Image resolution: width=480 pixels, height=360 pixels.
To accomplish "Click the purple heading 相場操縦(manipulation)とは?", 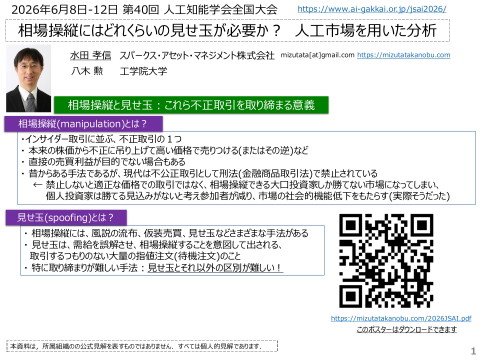I will [x=83, y=124].
